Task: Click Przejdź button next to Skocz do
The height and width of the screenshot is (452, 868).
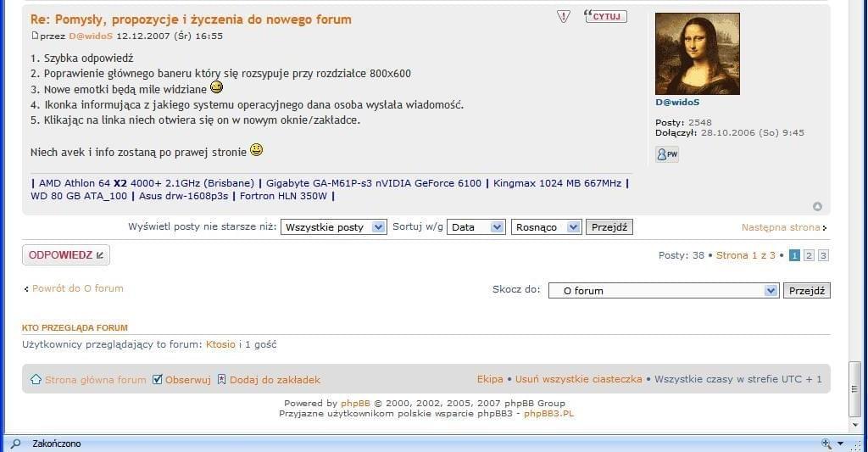Action: tap(807, 291)
